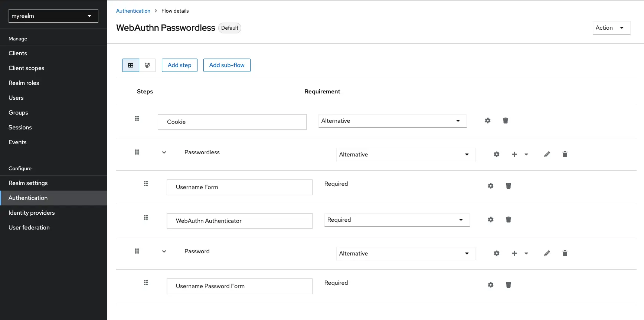
Task: Click the Cookie step box
Action: [x=232, y=122]
